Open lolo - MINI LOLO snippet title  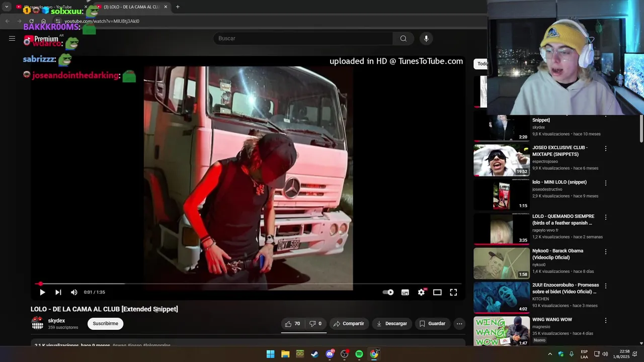click(x=559, y=182)
